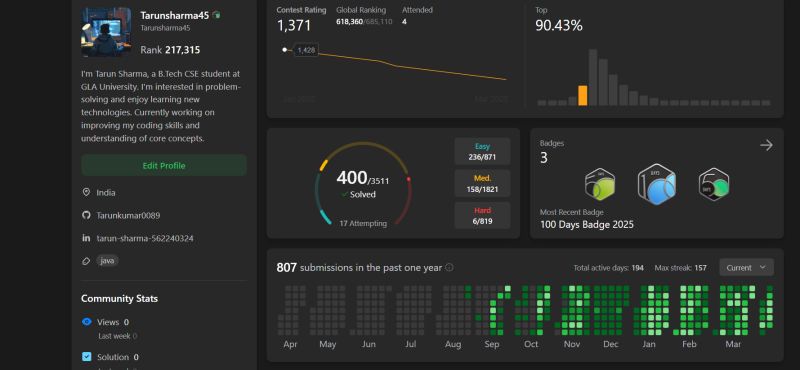Click the 100 Days Badge 2025 text
This screenshot has width=800, height=370.
click(x=587, y=225)
